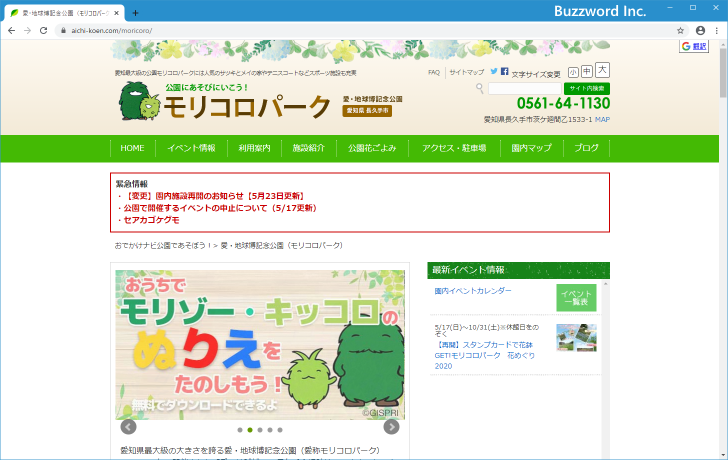Click the Google translate widget
728x460 pixels.
[694, 46]
